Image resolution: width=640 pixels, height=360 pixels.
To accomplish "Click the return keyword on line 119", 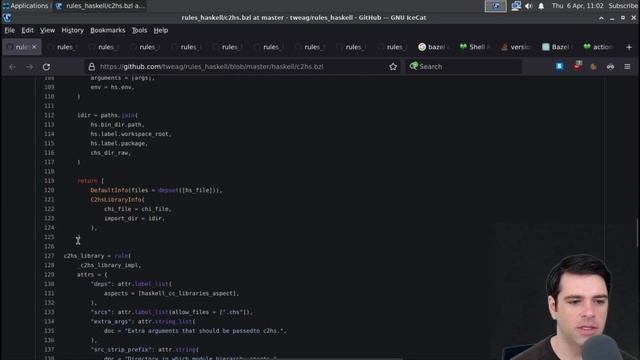I will [x=87, y=181].
